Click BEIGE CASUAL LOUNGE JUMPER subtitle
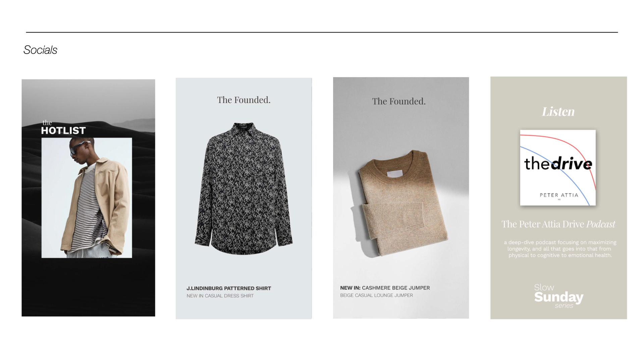The width and height of the screenshot is (644, 362). coord(376,295)
